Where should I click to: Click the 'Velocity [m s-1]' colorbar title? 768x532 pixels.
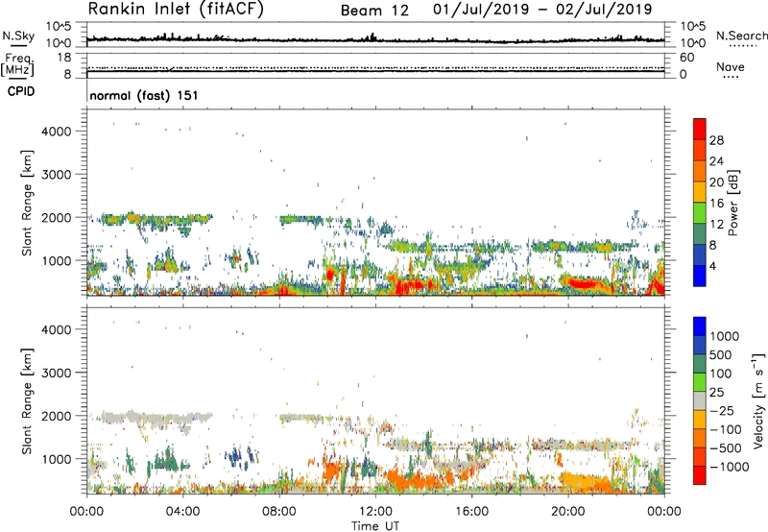[758, 400]
